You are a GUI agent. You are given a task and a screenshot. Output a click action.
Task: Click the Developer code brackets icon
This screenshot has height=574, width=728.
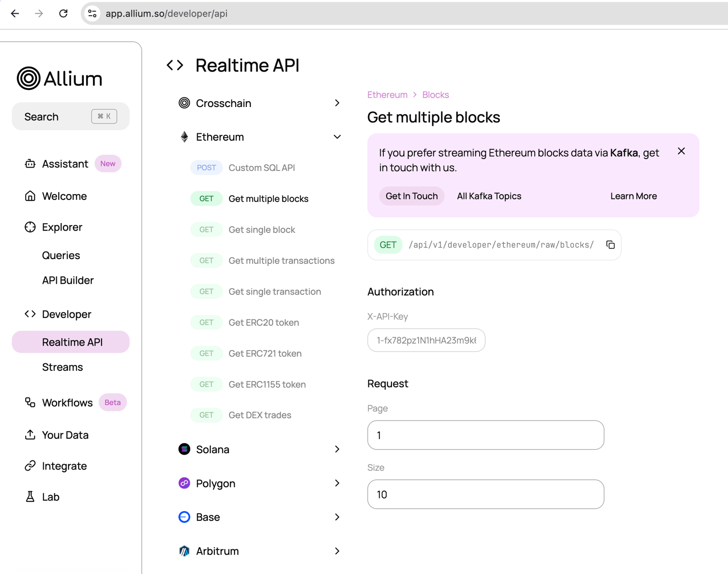(x=30, y=314)
